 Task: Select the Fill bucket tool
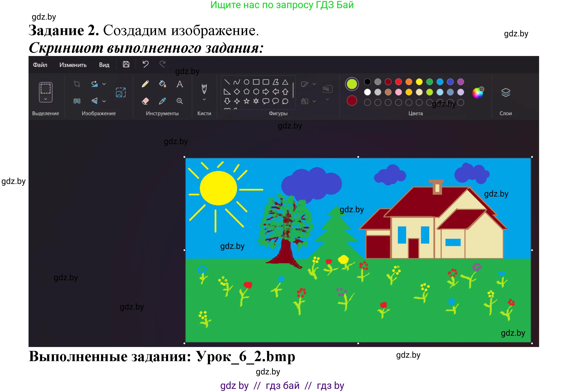click(162, 84)
